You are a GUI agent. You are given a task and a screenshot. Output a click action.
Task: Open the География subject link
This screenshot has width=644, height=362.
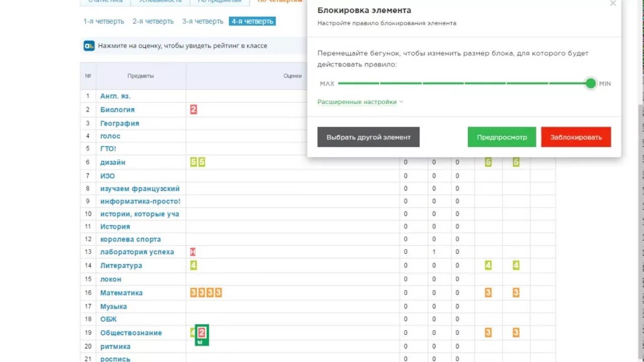click(x=120, y=123)
